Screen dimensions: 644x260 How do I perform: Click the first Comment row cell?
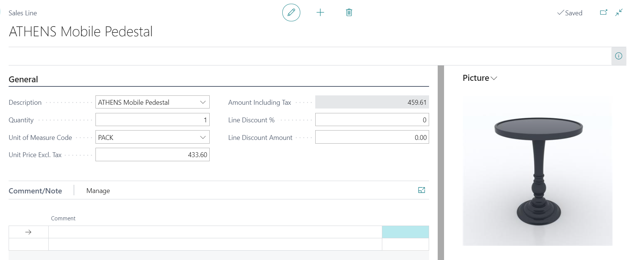pyautogui.click(x=215, y=232)
